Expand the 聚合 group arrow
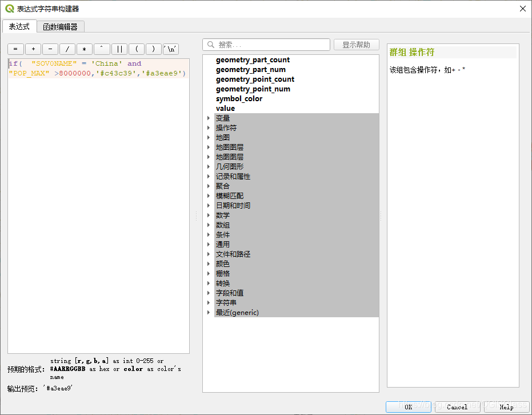 click(x=209, y=186)
